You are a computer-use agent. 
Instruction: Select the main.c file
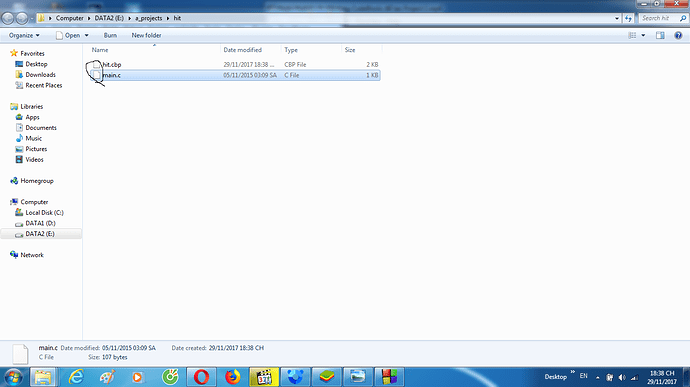click(x=235, y=75)
